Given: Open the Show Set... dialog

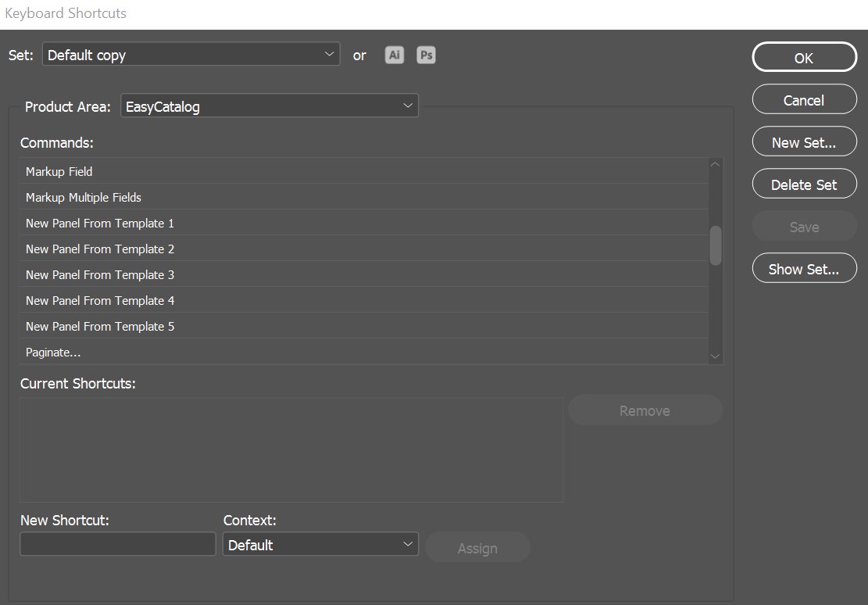Looking at the screenshot, I should click(x=804, y=268).
